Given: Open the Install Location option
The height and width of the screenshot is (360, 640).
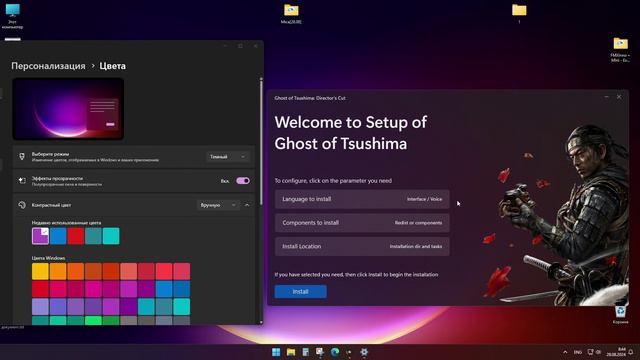Looking at the screenshot, I should (x=362, y=247).
